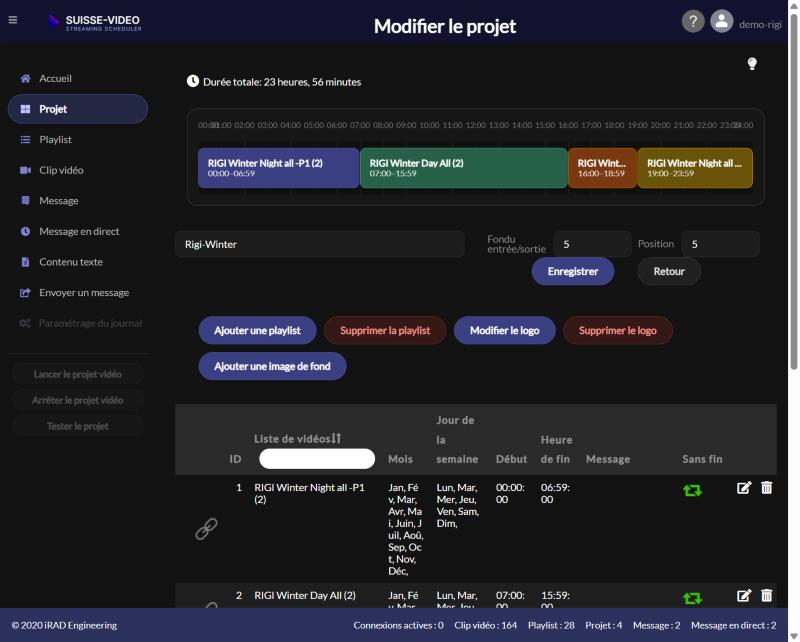Select the yellow 19:00-23:59 timeline block
The height and width of the screenshot is (642, 800).
pos(695,168)
